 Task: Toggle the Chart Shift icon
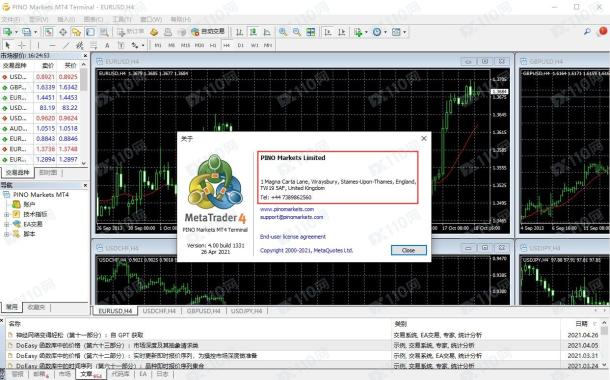[x=342, y=32]
